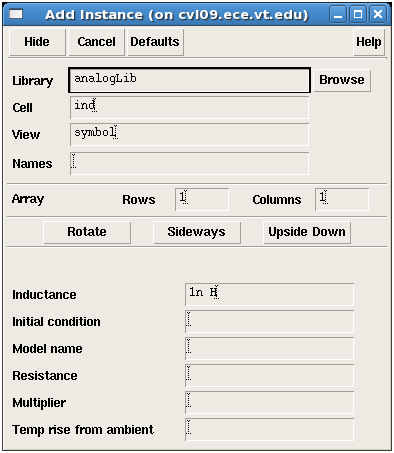Focus the Resistance input field
The height and width of the screenshot is (453, 394).
269,375
